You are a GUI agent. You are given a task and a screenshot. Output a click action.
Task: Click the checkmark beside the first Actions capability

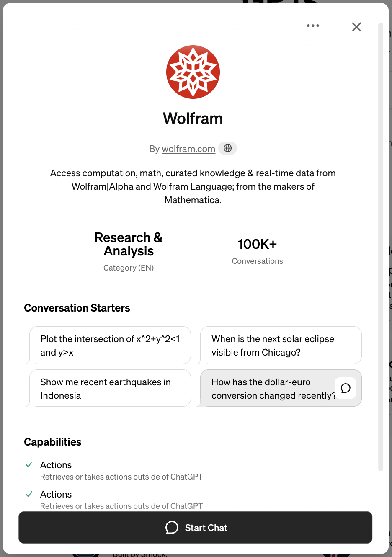[x=29, y=465]
